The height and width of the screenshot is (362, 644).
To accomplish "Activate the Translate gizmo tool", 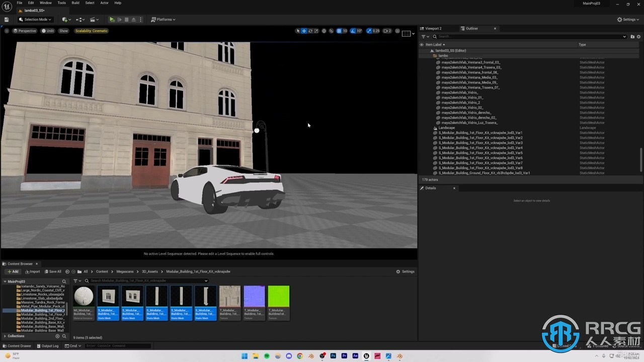I will click(x=304, y=31).
